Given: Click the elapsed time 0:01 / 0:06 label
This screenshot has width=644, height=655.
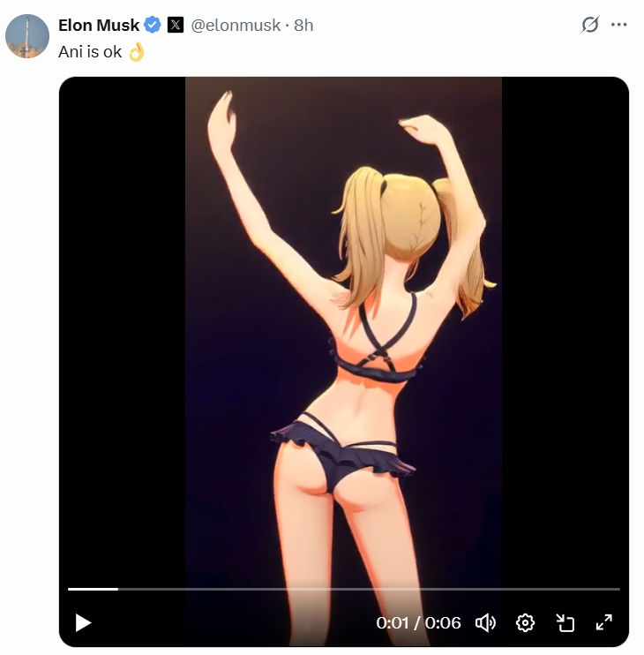Looking at the screenshot, I should 418,623.
